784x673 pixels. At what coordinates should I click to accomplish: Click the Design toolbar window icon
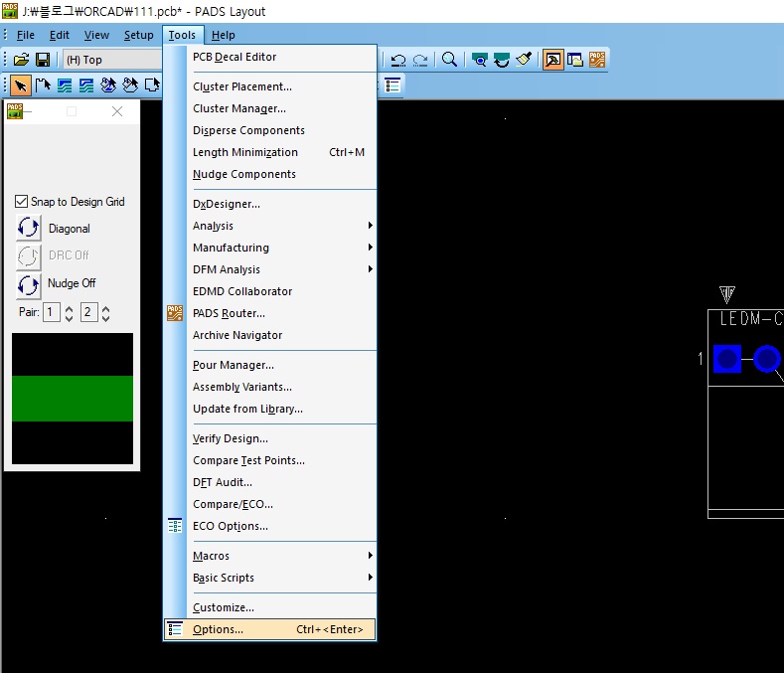[575, 60]
